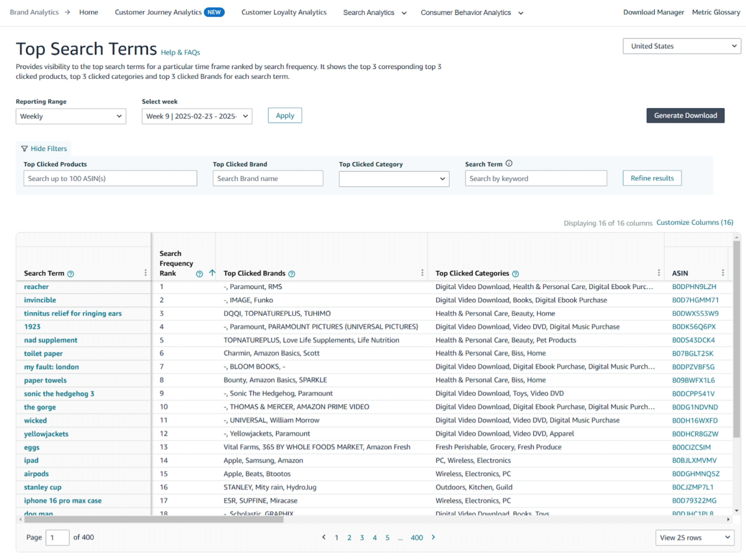Open the View 25 rows dropdown

(x=694, y=537)
